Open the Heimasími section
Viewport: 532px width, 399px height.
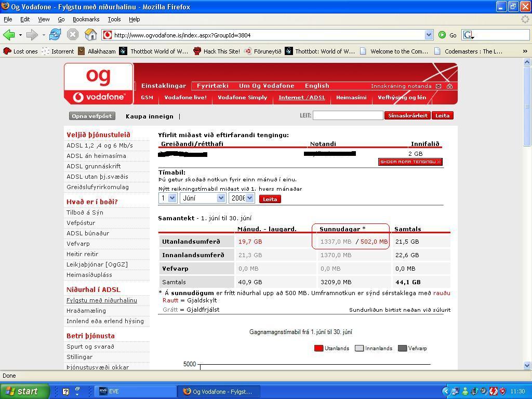351,97
